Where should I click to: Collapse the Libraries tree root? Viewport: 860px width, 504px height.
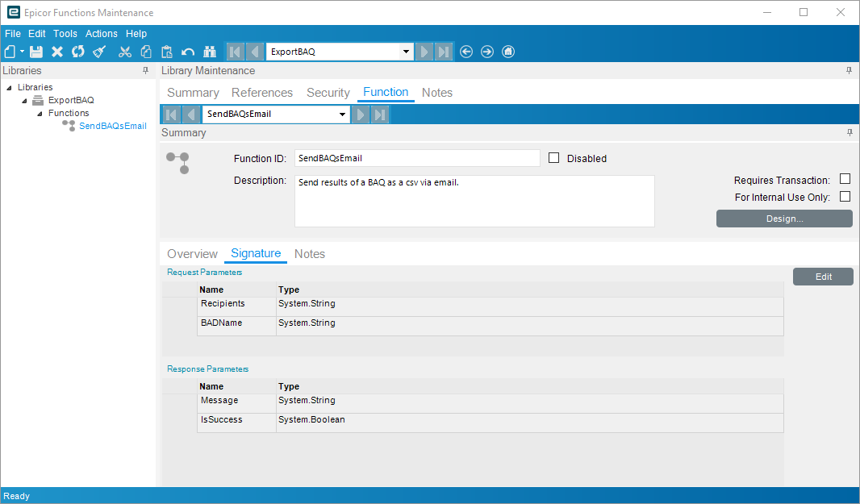[x=9, y=88]
